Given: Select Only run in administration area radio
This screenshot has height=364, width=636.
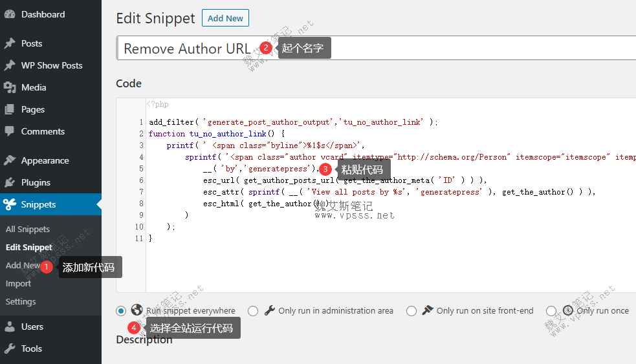Looking at the screenshot, I should [x=253, y=311].
